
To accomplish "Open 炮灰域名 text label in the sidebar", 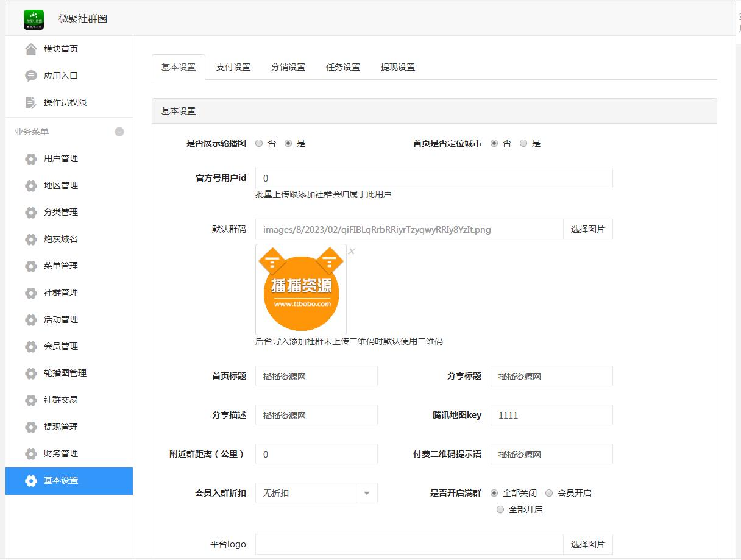I will 61,239.
